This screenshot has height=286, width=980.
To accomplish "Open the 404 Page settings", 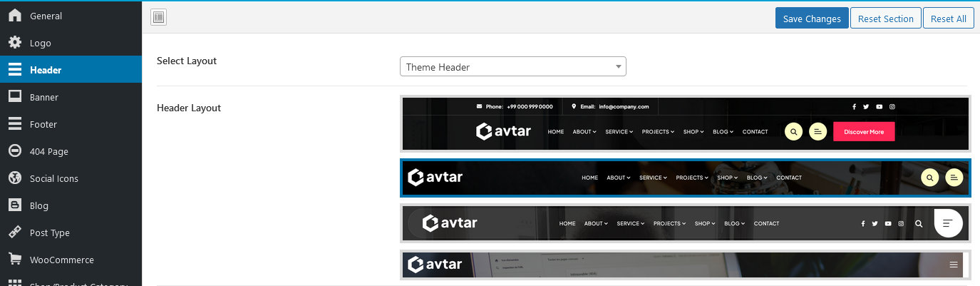I will point(71,151).
